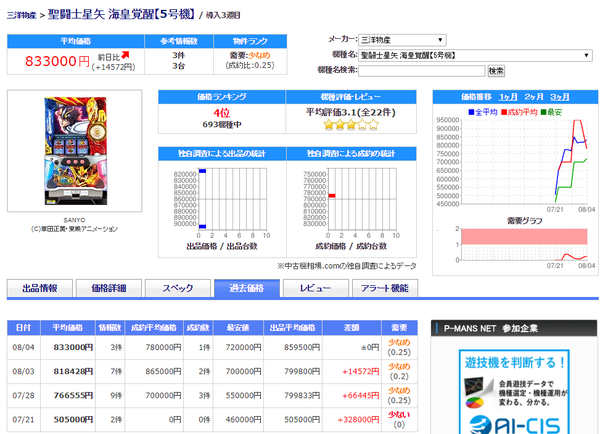Switch to the 価格詳細 tab

[109, 288]
